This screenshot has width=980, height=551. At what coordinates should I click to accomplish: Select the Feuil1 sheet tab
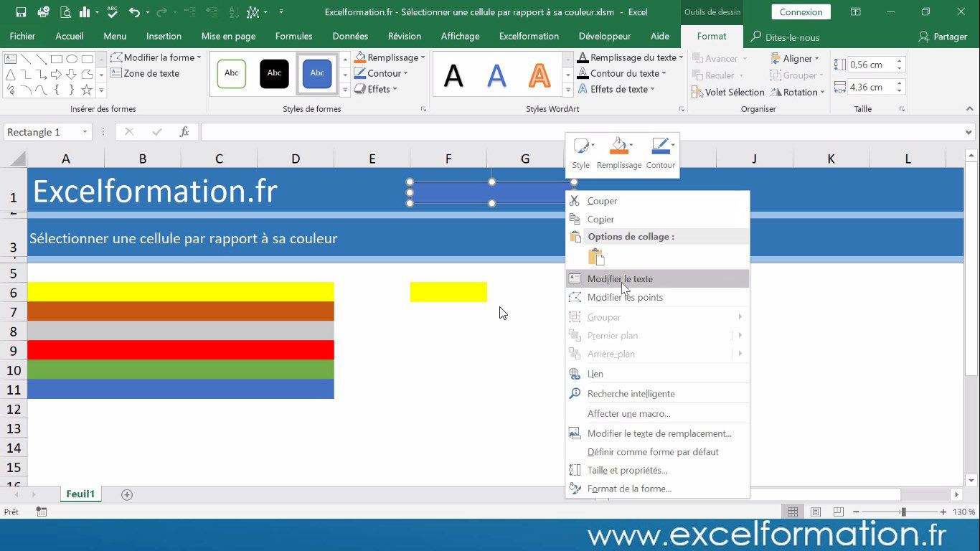point(80,494)
